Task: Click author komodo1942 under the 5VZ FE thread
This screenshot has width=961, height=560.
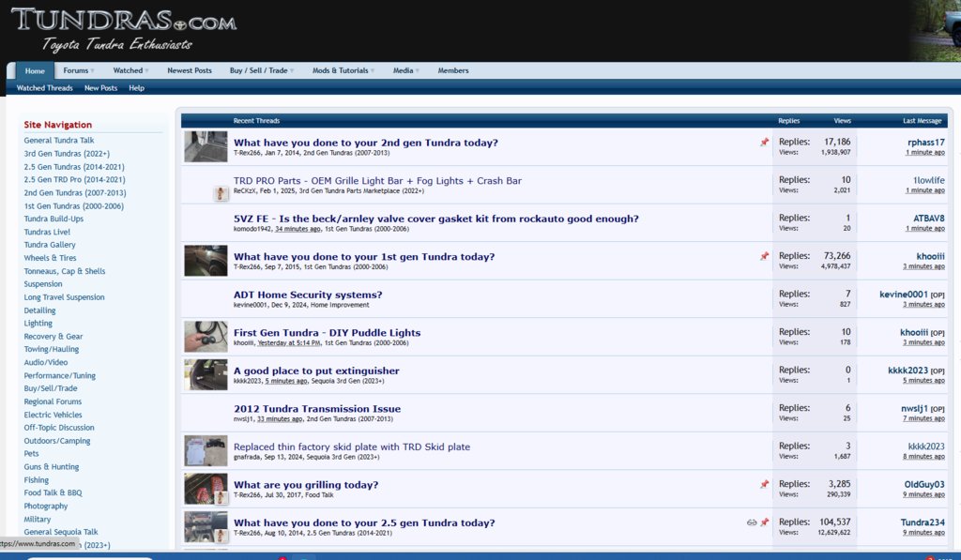Action: tap(252, 229)
